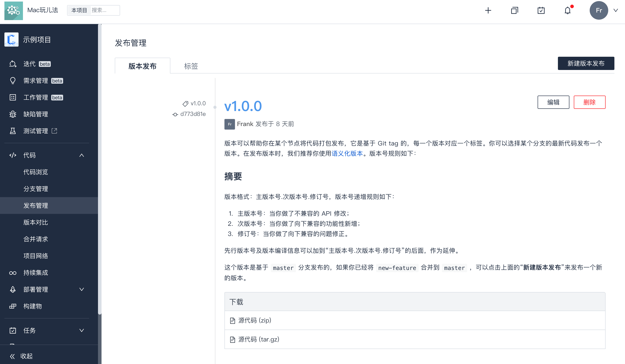Expand the user menu chevron
The width and height of the screenshot is (625, 364).
(x=616, y=10)
